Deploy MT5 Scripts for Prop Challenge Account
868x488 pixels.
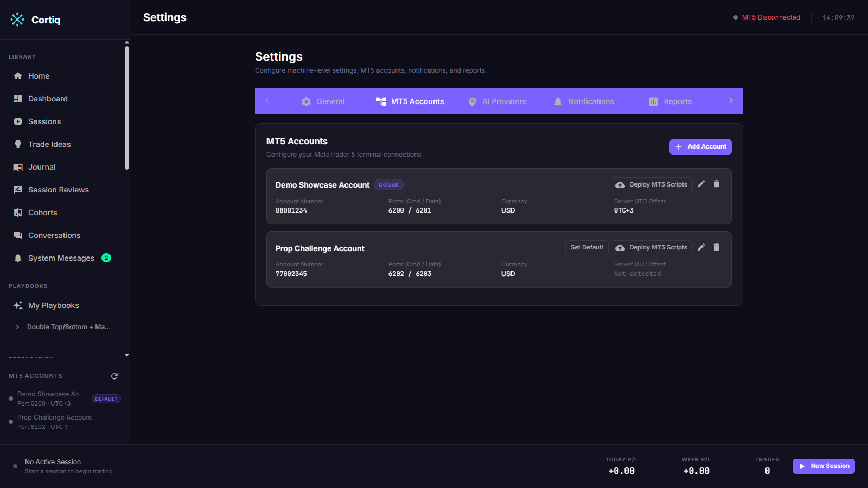[x=652, y=248]
